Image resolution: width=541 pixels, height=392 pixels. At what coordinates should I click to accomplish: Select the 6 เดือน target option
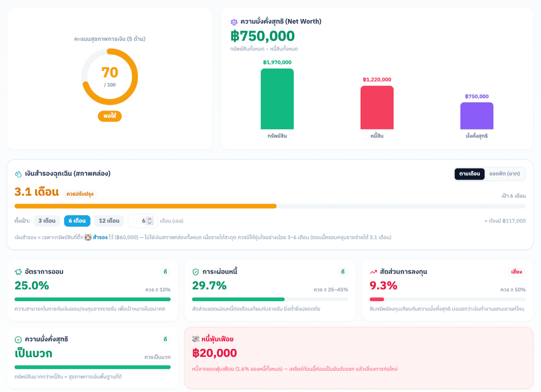point(77,221)
